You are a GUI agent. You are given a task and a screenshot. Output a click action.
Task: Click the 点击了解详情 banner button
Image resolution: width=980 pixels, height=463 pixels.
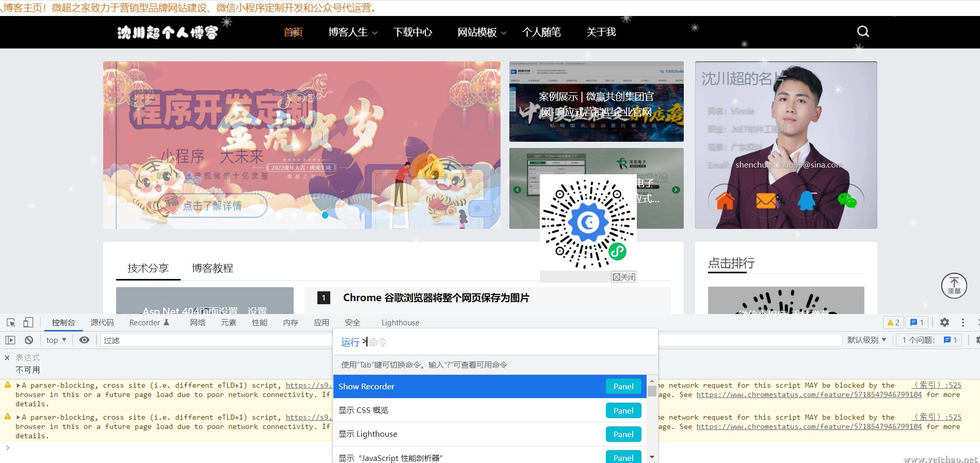coord(213,206)
